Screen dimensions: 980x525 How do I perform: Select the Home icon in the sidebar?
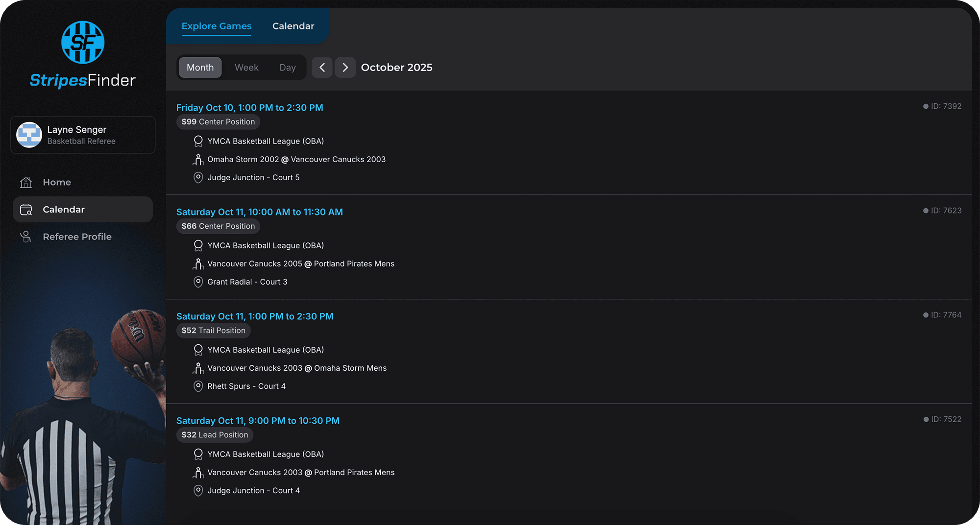coord(25,182)
